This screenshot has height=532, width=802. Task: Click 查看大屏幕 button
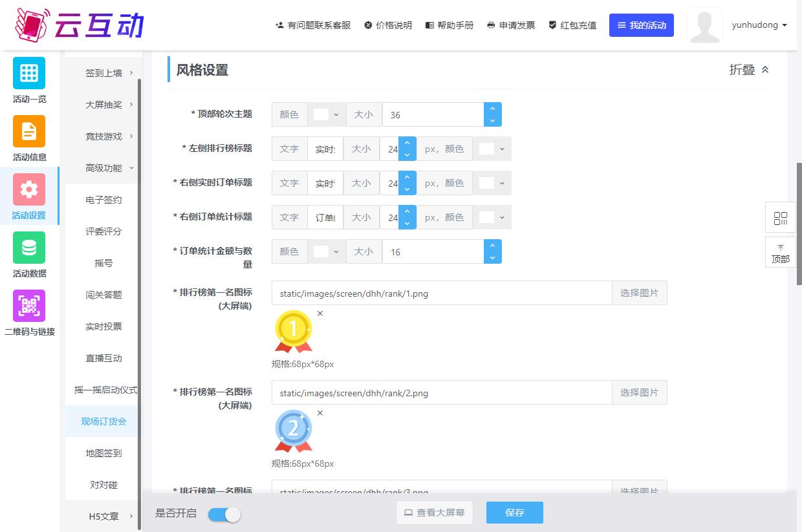(x=435, y=513)
